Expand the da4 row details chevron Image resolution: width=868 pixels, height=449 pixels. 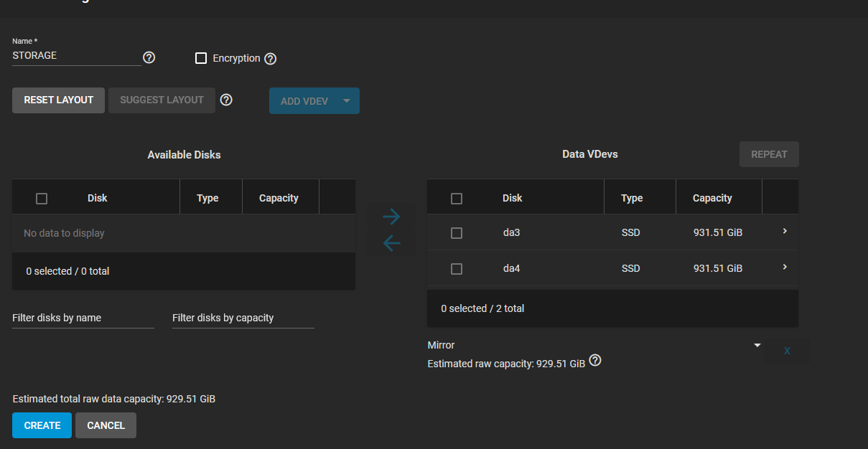pos(785,267)
